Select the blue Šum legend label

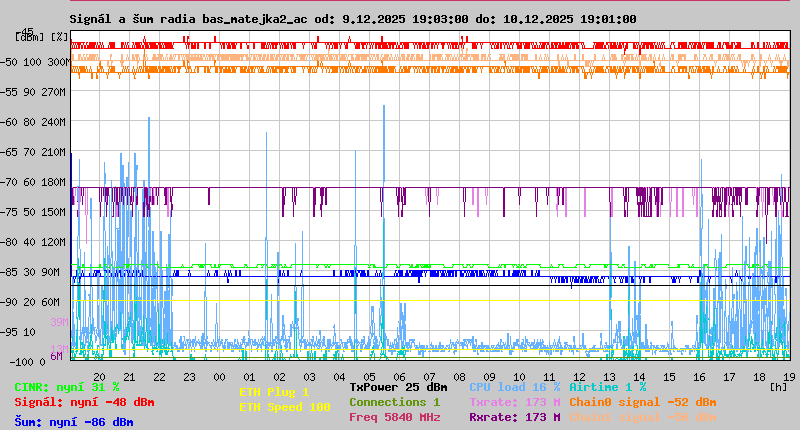tap(73, 422)
